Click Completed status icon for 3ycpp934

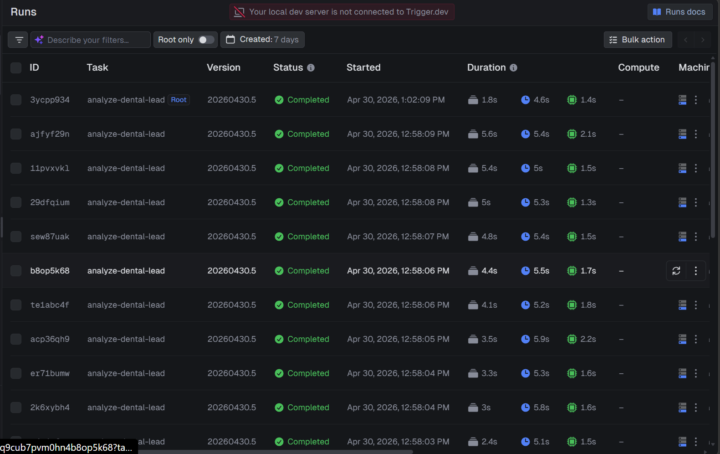pyautogui.click(x=279, y=100)
